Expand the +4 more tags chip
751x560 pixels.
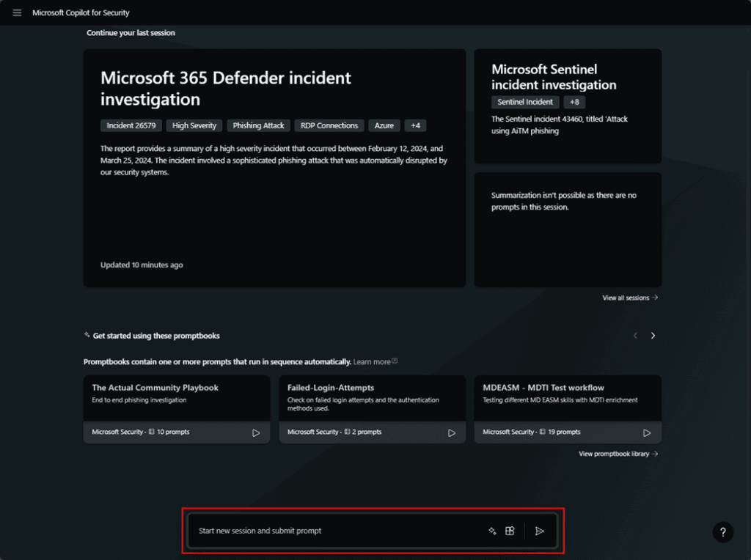[415, 125]
